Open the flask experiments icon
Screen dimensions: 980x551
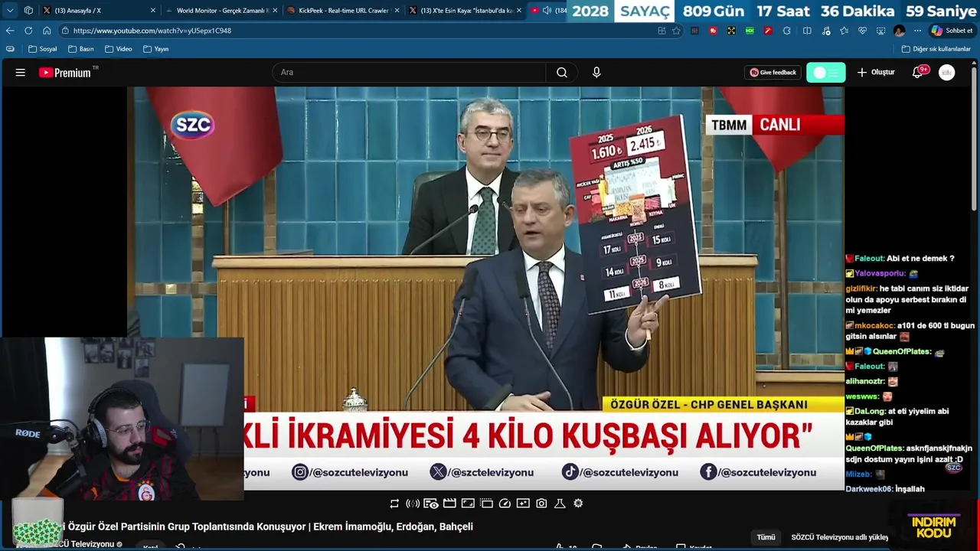tap(560, 504)
